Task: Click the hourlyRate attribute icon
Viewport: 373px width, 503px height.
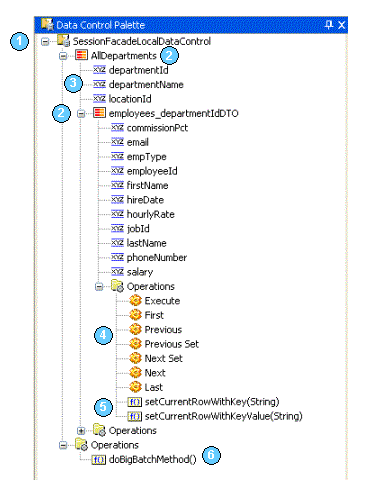Action: pyautogui.click(x=117, y=214)
